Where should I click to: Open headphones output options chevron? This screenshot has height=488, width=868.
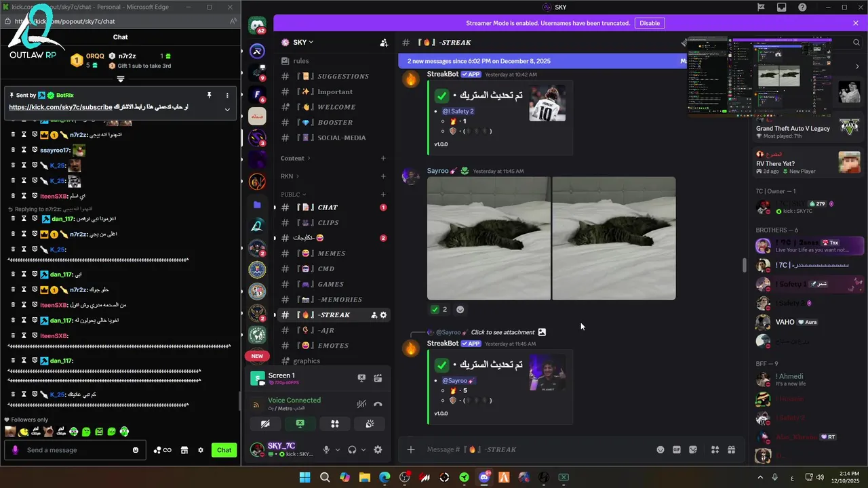(363, 449)
